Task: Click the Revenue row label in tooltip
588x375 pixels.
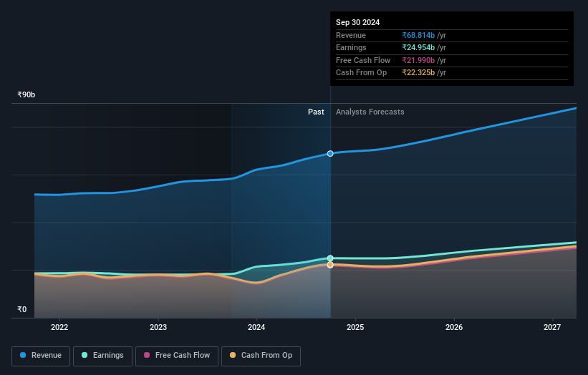Action: pos(351,35)
